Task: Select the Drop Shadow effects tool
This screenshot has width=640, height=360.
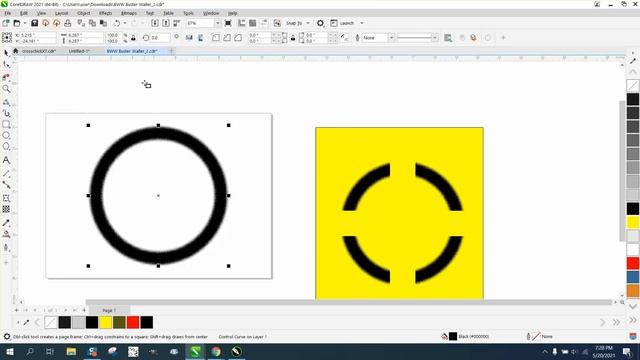Action: click(6, 198)
